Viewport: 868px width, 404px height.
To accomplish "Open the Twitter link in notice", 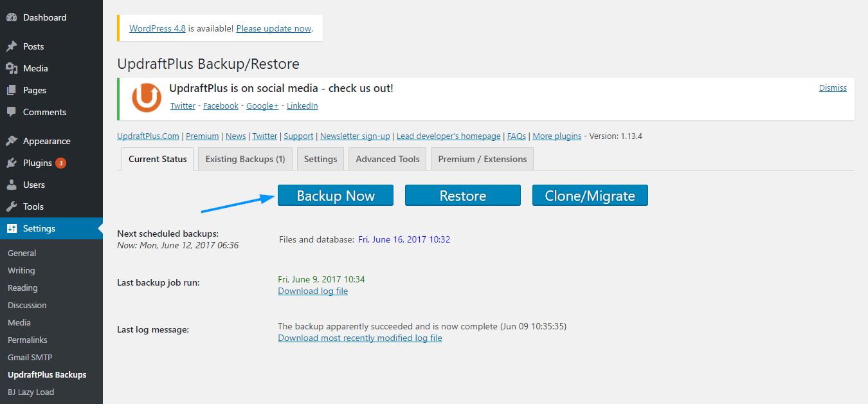I will pyautogui.click(x=183, y=106).
